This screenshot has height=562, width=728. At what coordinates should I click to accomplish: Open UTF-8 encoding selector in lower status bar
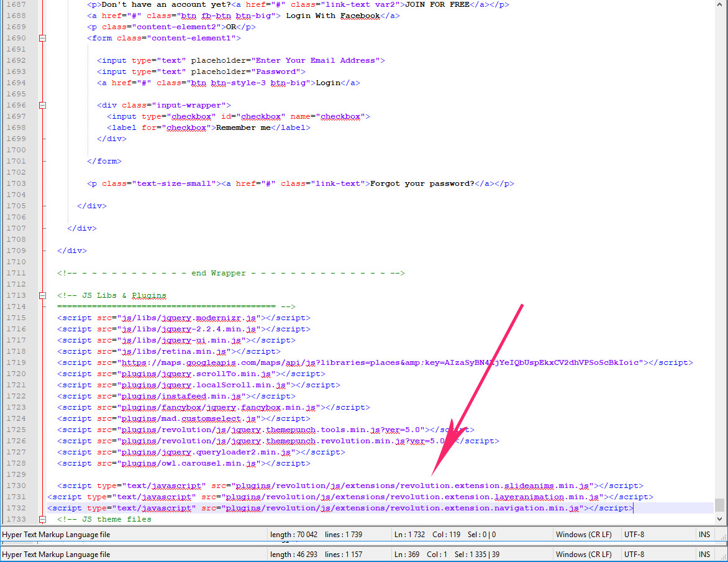pyautogui.click(x=634, y=554)
